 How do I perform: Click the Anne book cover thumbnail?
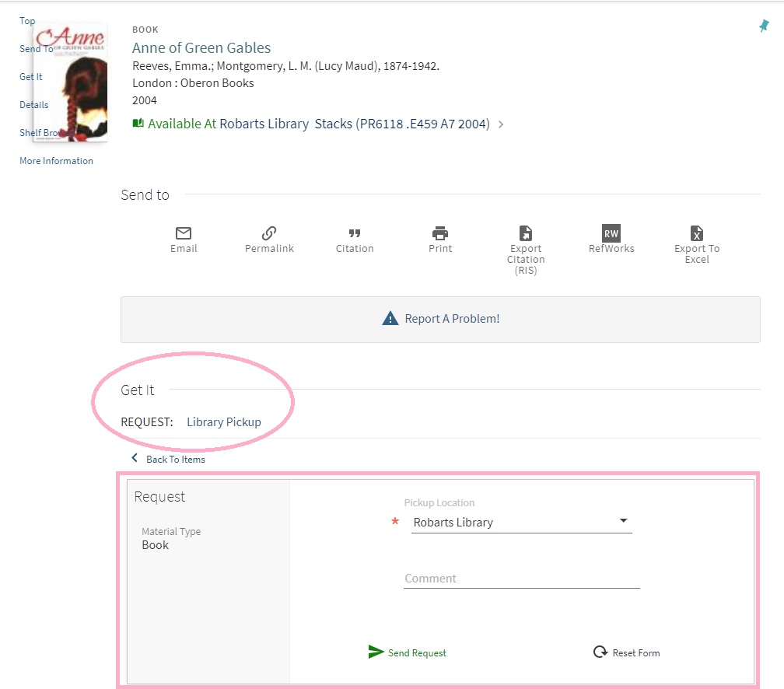point(71,82)
